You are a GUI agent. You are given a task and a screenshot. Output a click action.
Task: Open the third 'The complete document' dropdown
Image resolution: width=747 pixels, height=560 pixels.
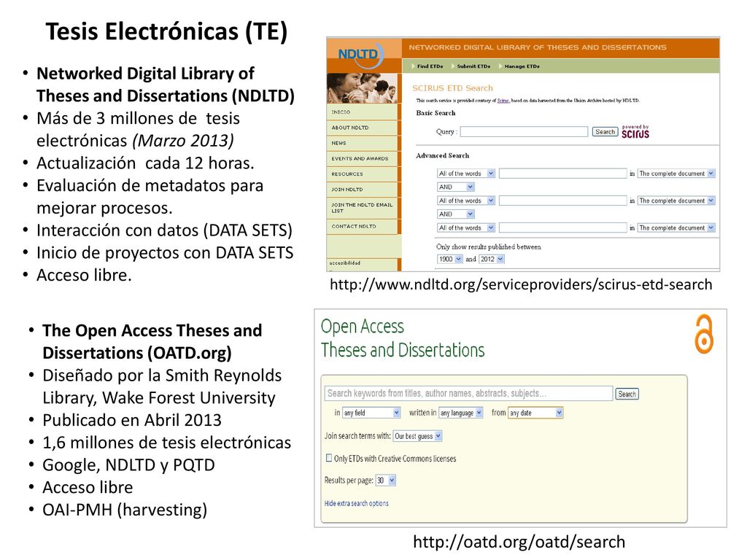[x=676, y=227]
